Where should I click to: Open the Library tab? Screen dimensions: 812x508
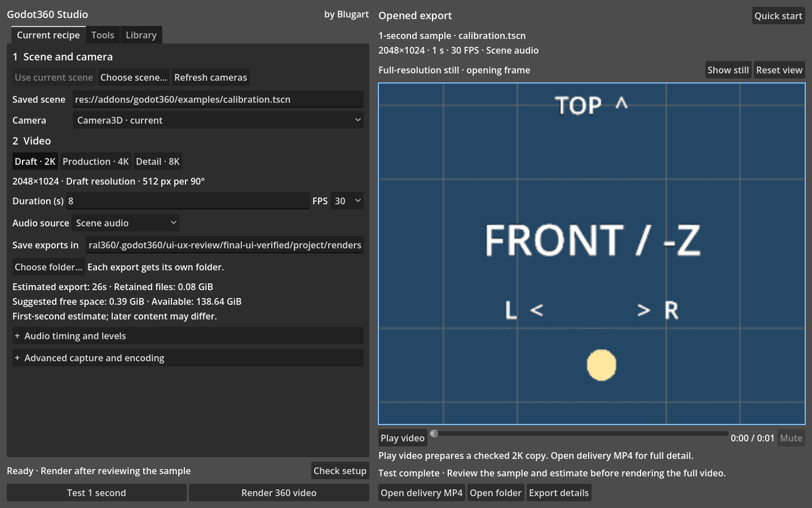[x=141, y=35]
